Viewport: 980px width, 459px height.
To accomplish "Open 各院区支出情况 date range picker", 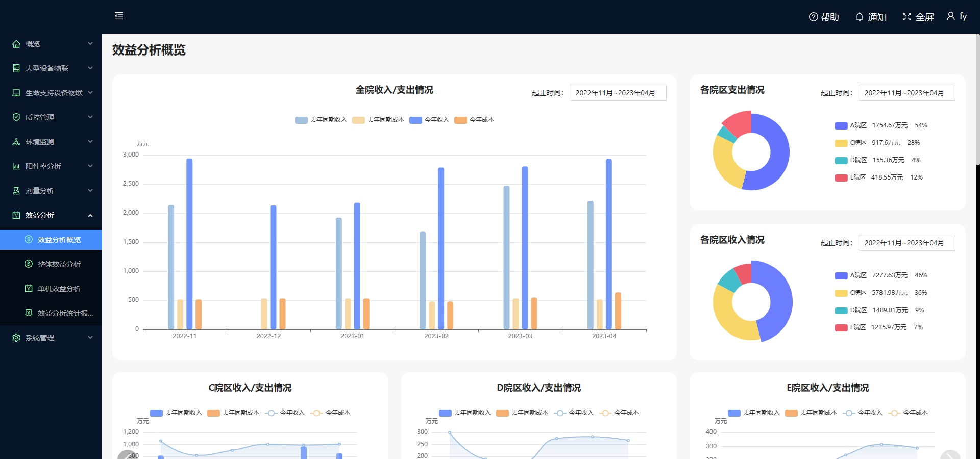I will (x=906, y=93).
